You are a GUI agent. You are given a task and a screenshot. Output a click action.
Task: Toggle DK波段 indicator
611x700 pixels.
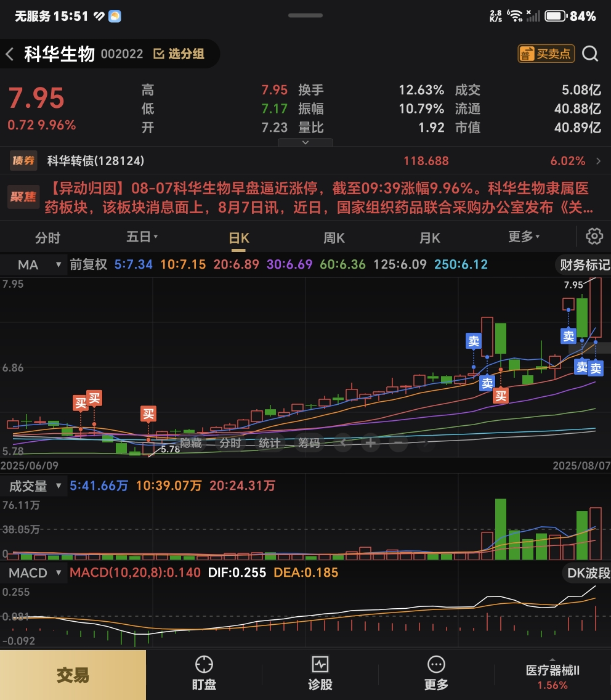(x=587, y=573)
